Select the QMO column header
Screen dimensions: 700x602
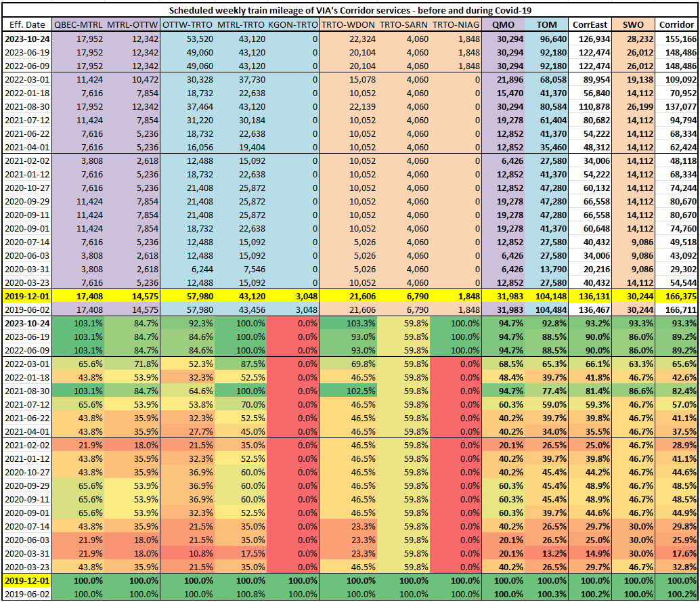click(x=503, y=24)
